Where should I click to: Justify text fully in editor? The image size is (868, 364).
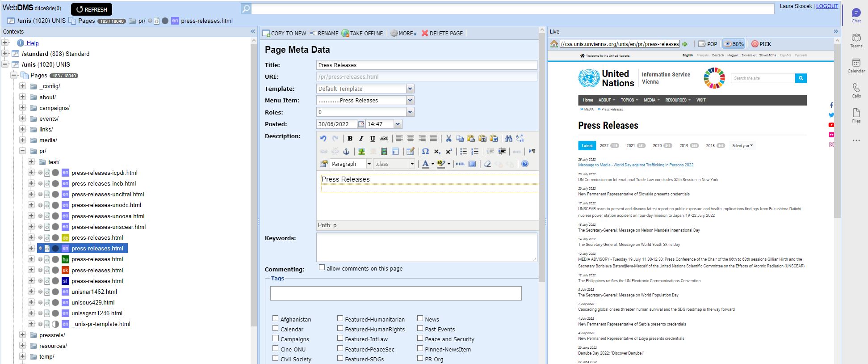click(x=433, y=139)
